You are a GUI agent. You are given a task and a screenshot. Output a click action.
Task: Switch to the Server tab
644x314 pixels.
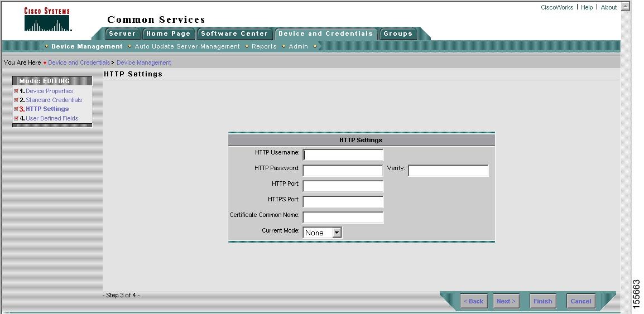(x=122, y=33)
